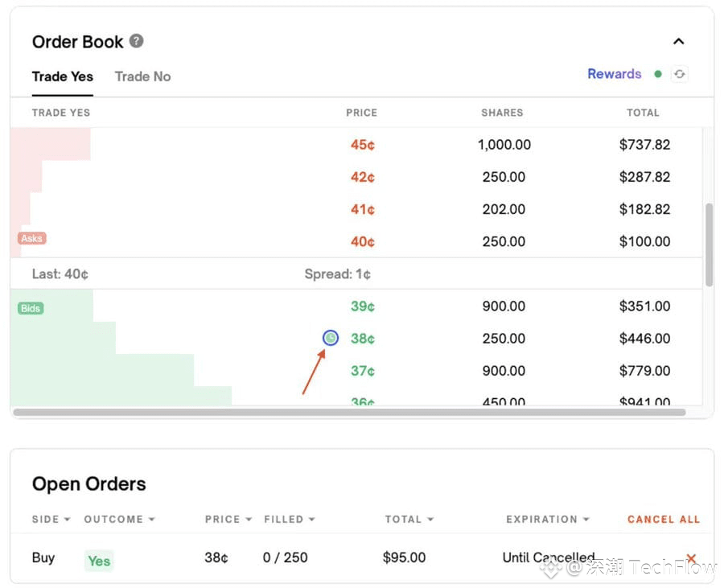Click the green Rewards status dot
Image resolution: width=724 pixels, height=588 pixels.
pos(658,74)
